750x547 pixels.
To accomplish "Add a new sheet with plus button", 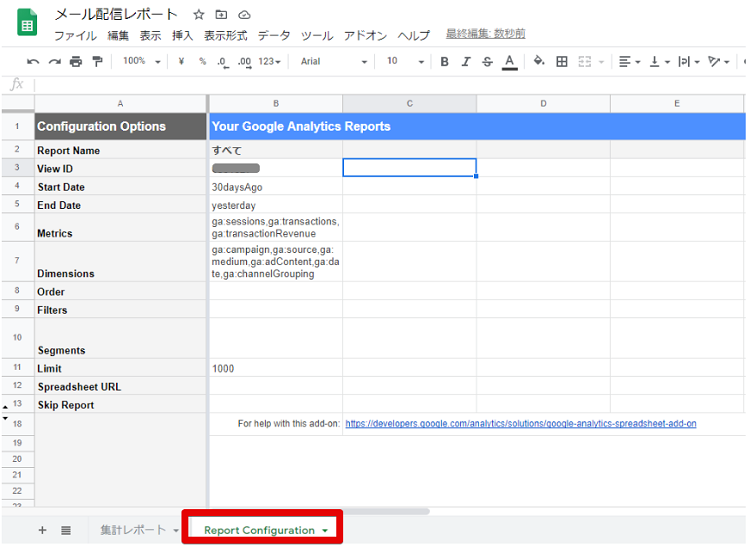I will point(43,530).
